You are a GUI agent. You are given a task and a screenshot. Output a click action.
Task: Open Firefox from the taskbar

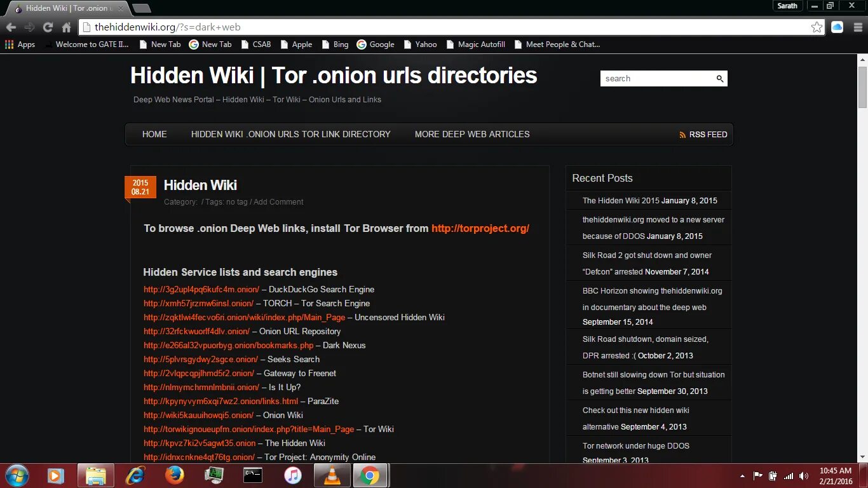(174, 475)
